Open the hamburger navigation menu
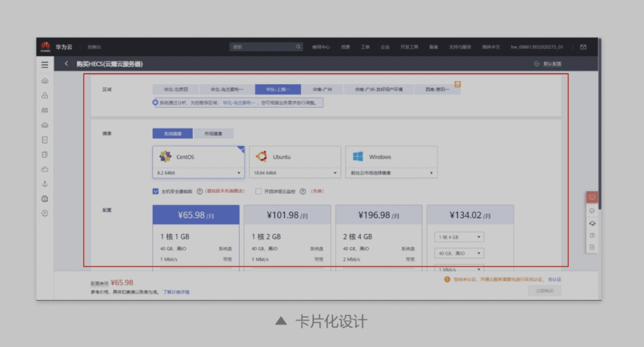 coord(45,64)
